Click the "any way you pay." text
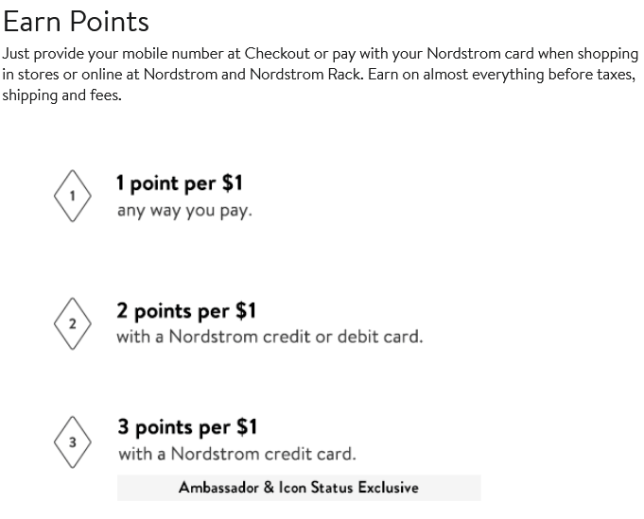 (184, 211)
